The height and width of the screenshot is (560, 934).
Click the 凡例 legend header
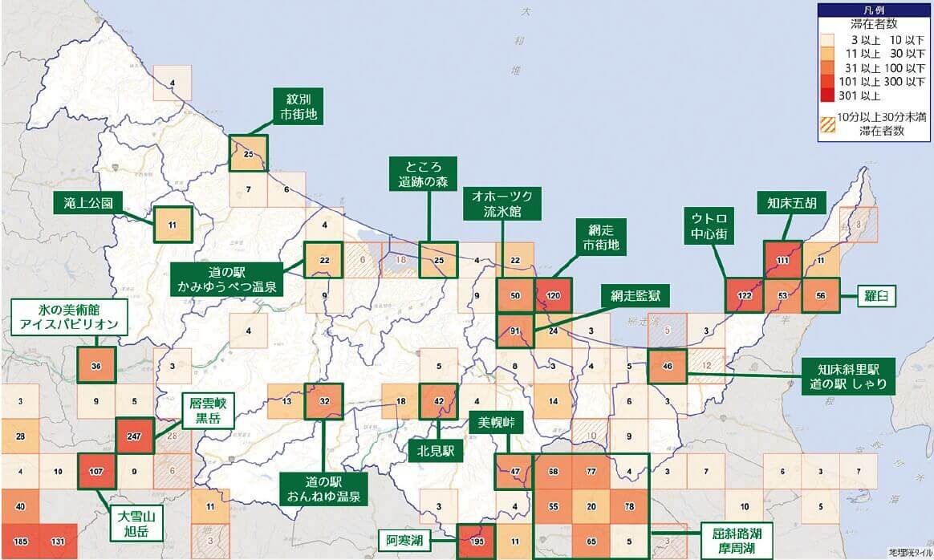[x=873, y=10]
